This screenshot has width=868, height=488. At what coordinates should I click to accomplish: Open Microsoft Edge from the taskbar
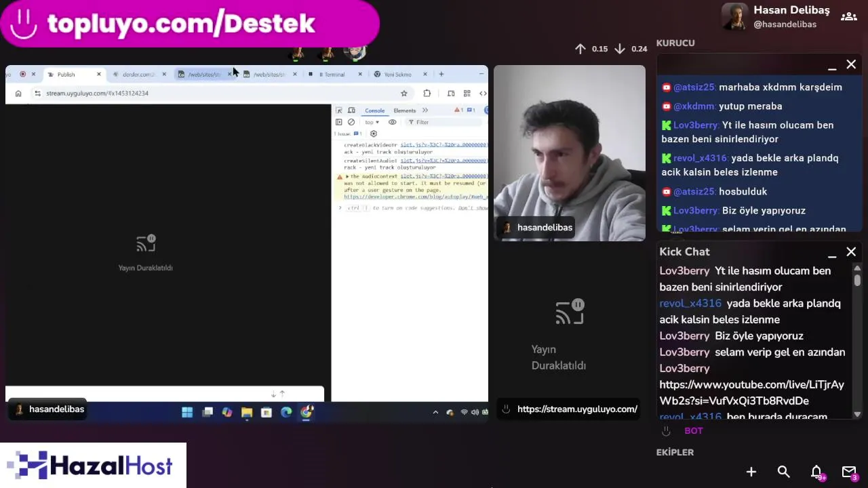pyautogui.click(x=286, y=412)
